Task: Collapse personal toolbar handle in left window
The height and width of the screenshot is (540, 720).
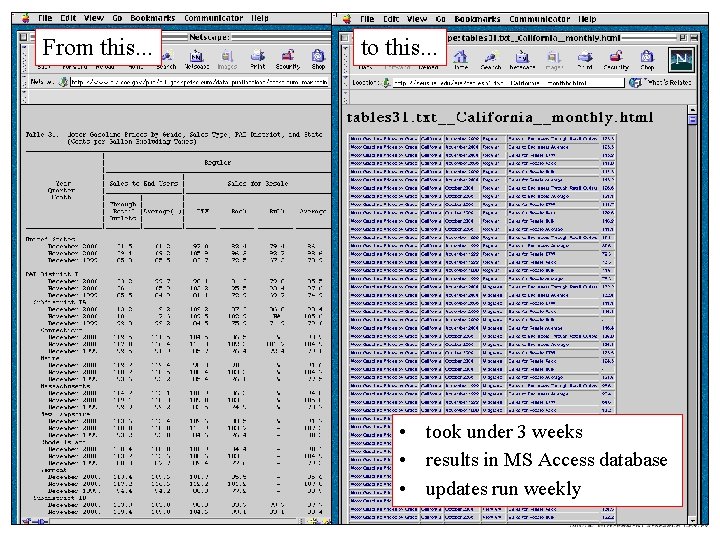Action: [x=24, y=96]
